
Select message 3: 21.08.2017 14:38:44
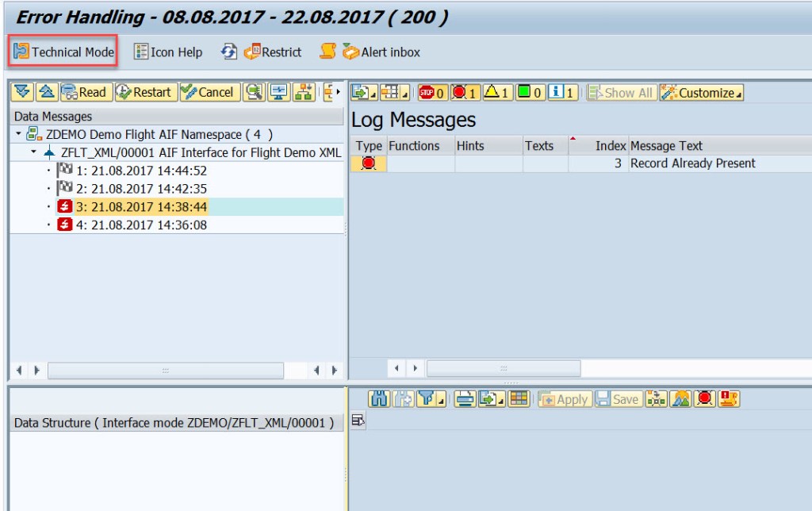click(141, 207)
